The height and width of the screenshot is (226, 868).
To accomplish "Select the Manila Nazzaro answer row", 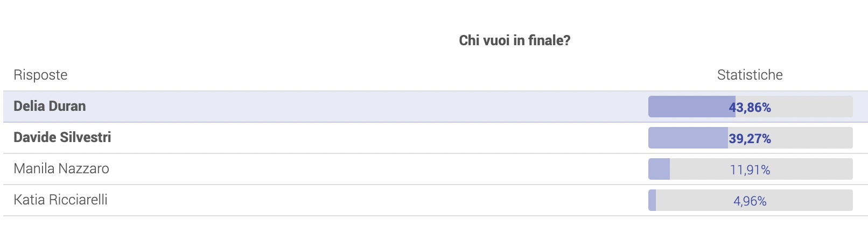I will point(435,169).
